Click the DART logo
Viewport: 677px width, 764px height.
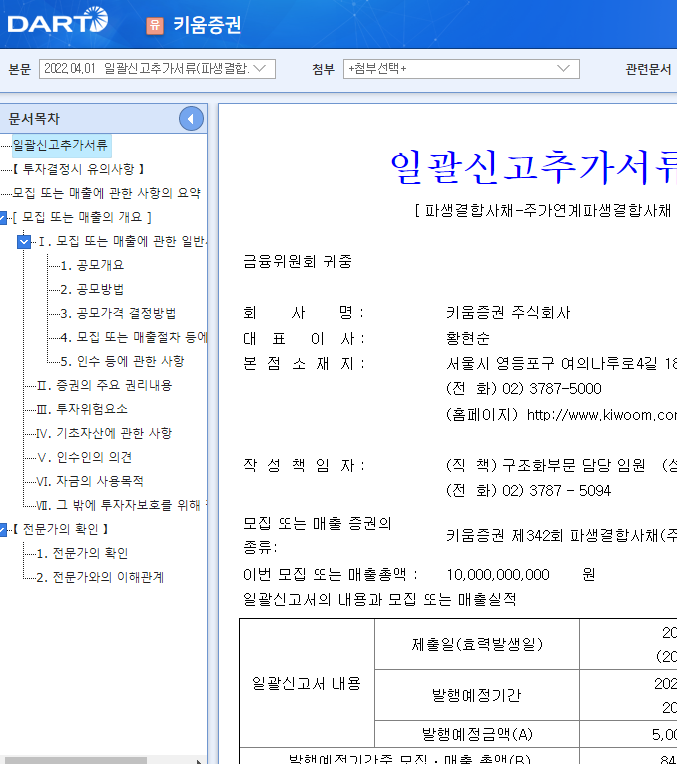point(58,20)
